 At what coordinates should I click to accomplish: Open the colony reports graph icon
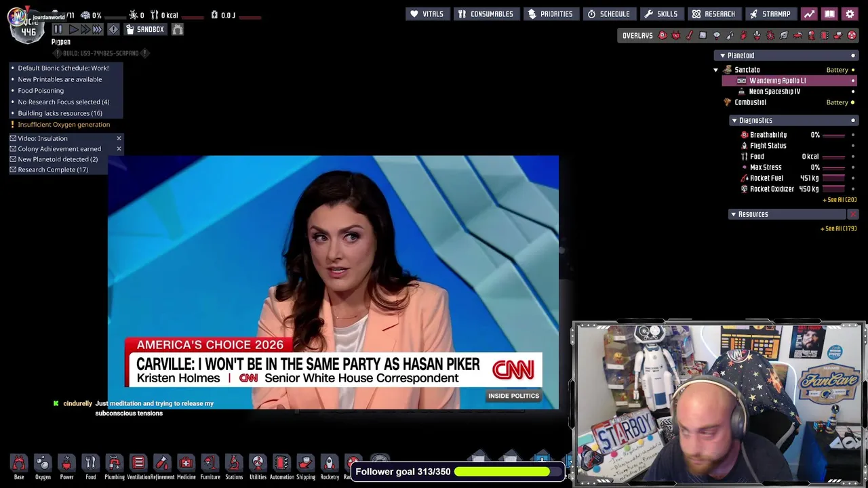[809, 14]
